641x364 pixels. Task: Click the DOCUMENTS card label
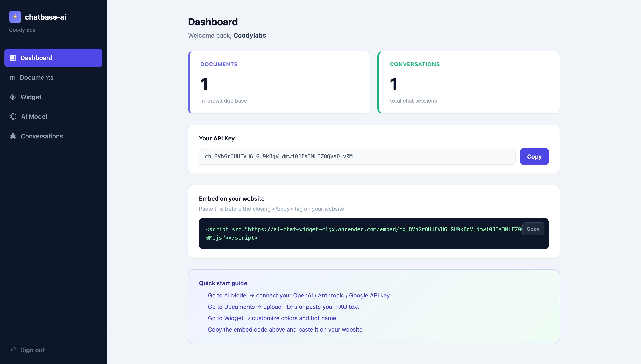tap(219, 64)
